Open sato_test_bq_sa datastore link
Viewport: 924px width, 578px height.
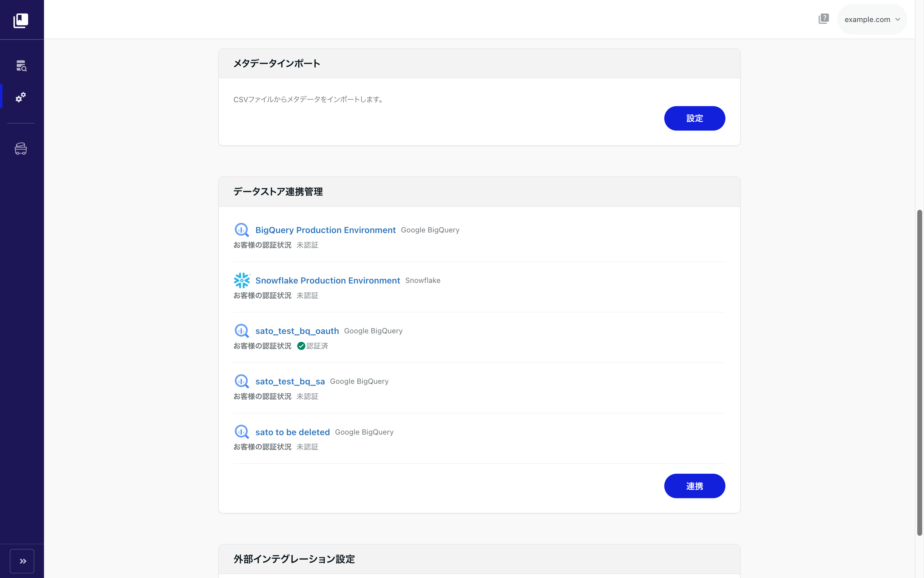(x=290, y=381)
